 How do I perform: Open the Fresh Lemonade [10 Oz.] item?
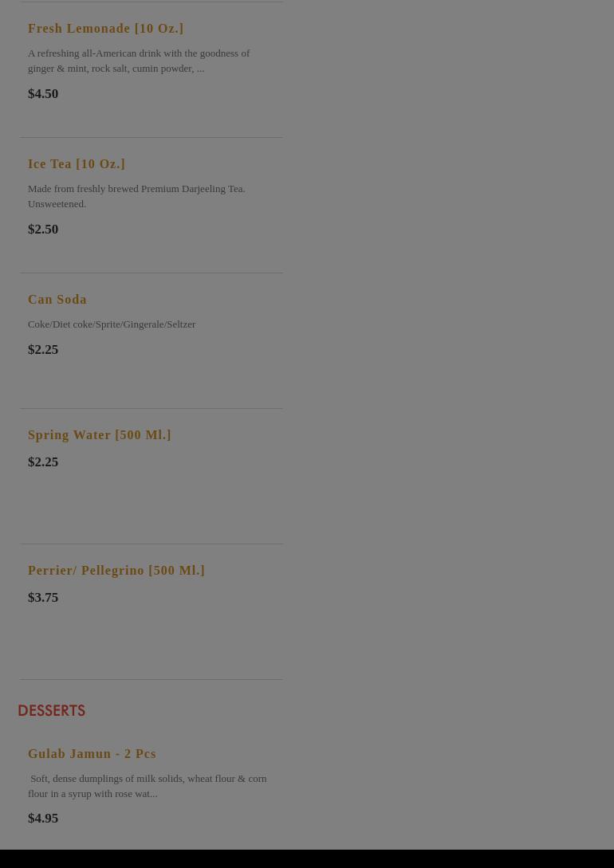click(106, 28)
